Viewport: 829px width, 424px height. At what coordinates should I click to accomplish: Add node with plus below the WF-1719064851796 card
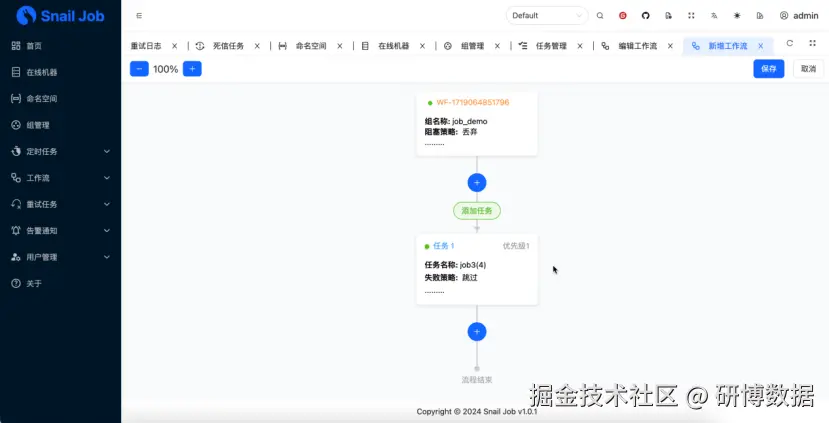[x=477, y=182]
